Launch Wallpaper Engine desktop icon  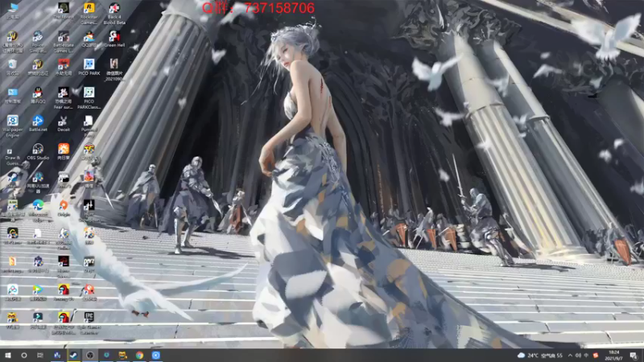coord(12,126)
